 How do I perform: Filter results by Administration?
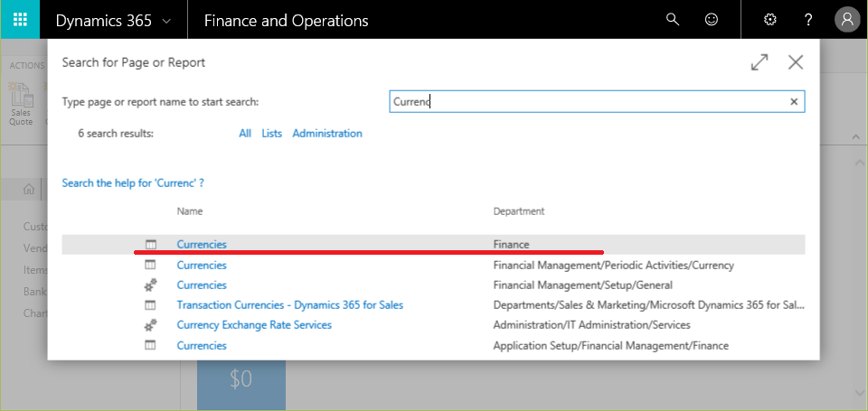(327, 134)
